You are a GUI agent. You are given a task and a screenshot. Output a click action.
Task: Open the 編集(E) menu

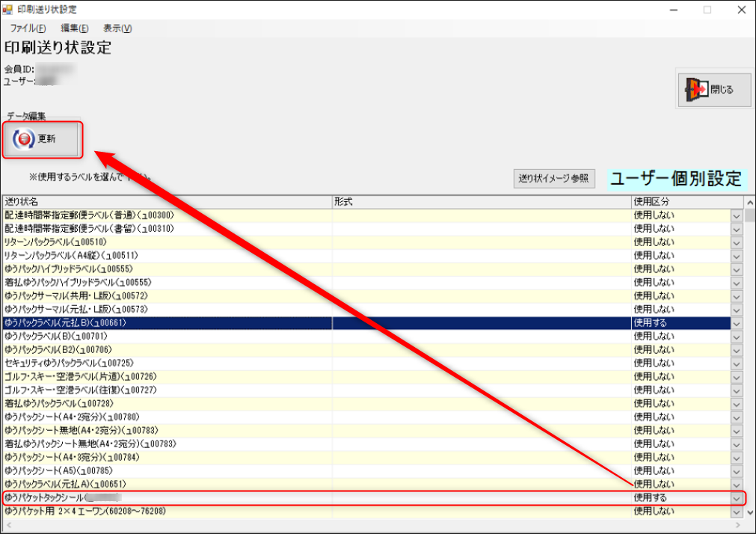point(74,28)
